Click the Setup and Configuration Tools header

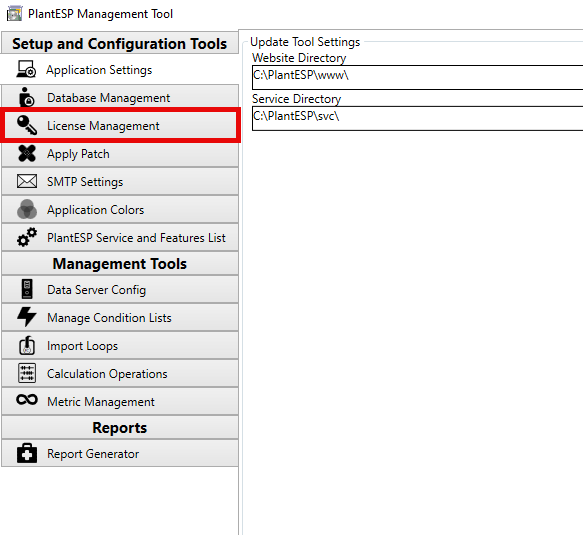point(120,43)
